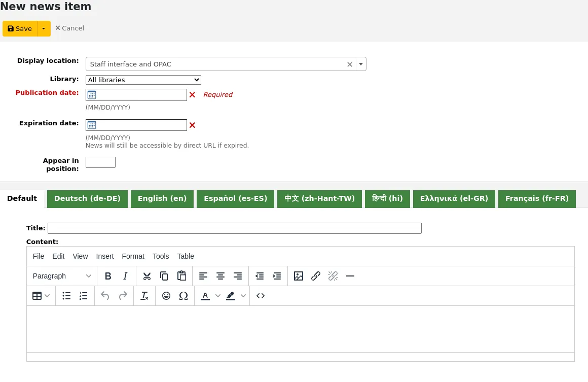
Task: Remove link with unlink icon
Action: (x=333, y=276)
